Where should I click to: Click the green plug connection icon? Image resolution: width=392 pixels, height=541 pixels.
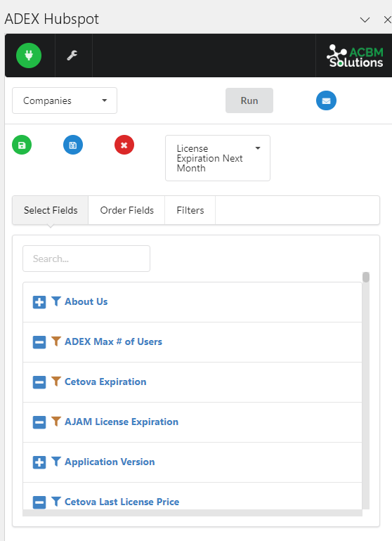tap(29, 56)
